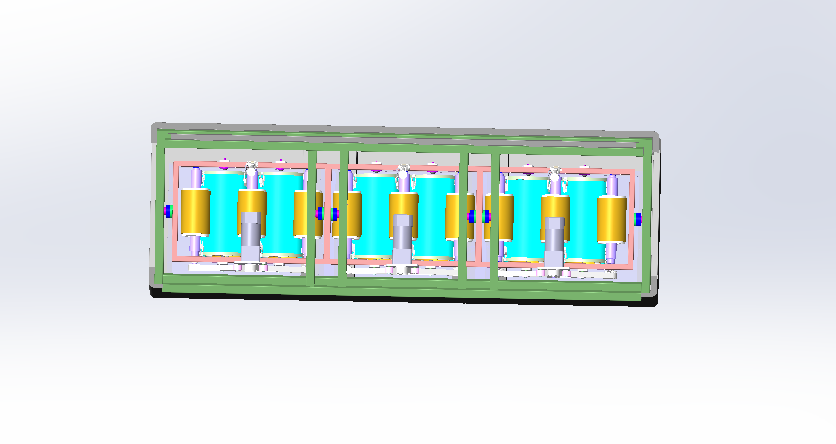
Task: Click the rightmost cyan cylinder
Action: (x=586, y=220)
